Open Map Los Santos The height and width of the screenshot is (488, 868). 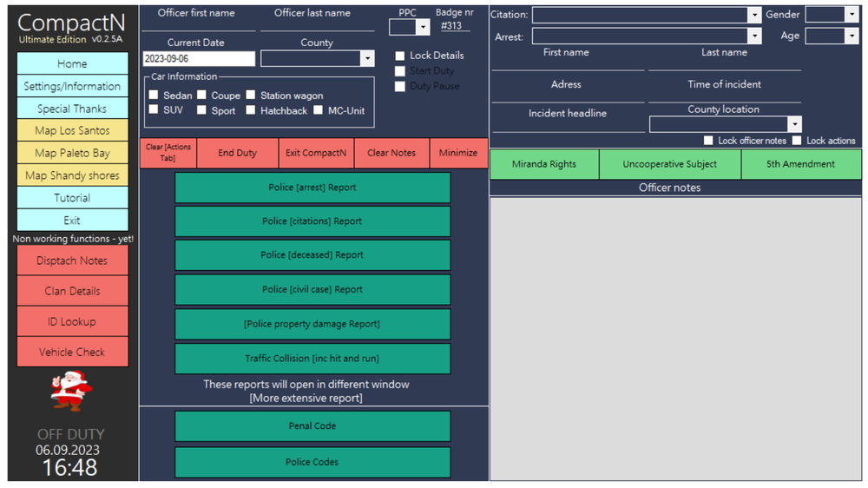pyautogui.click(x=73, y=131)
